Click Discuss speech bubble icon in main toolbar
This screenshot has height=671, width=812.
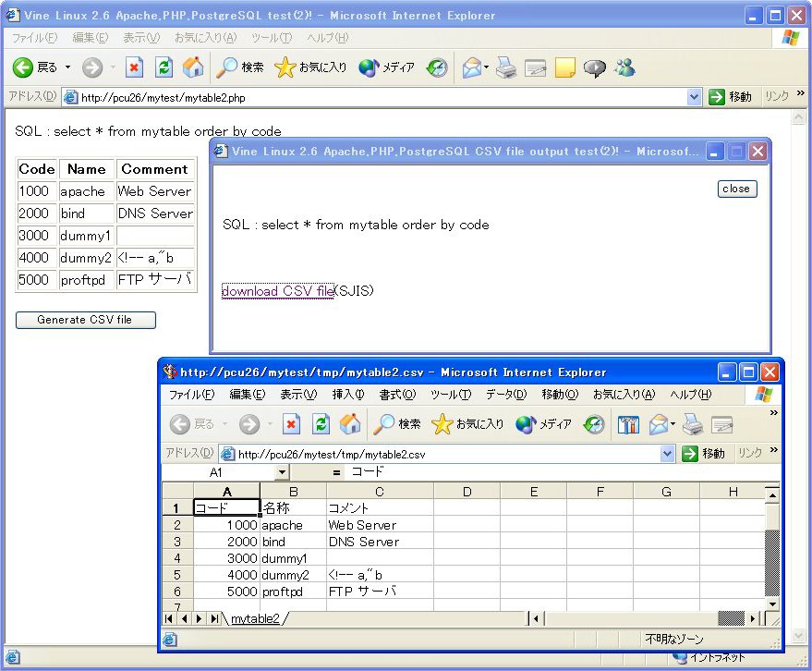(595, 67)
